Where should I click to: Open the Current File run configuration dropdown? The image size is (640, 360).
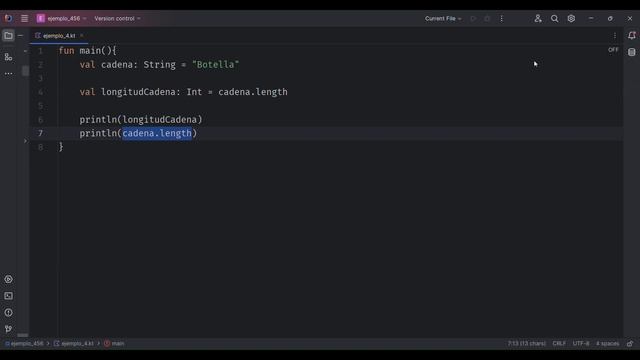443,18
